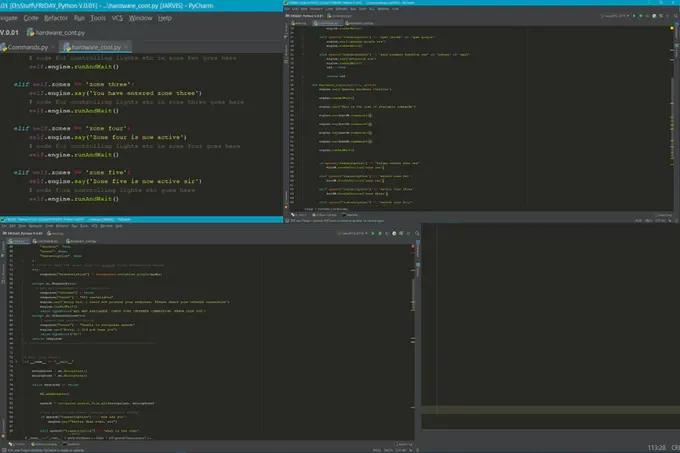The image size is (680, 453).
Task: Open run configuration dropdown in top-right window
Action: click(615, 16)
